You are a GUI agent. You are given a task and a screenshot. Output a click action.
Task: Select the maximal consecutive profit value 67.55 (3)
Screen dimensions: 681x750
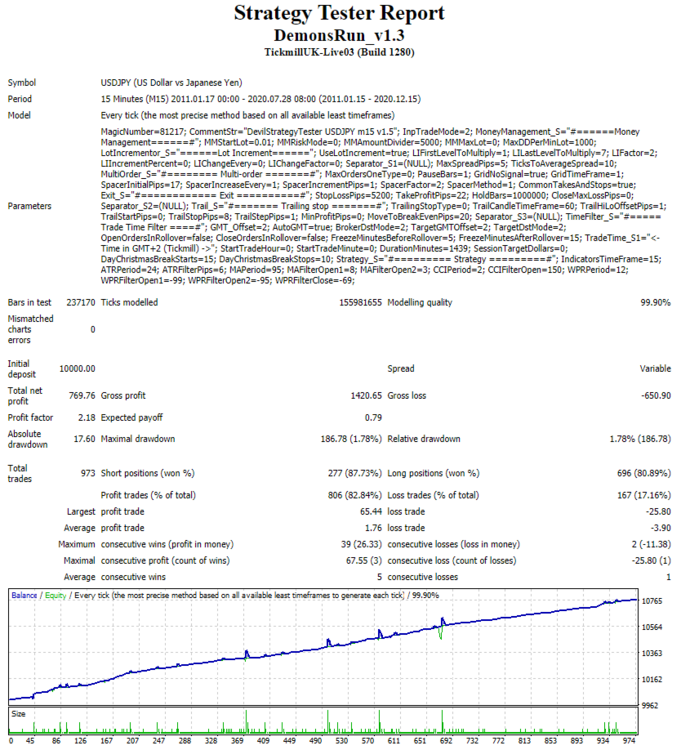(364, 560)
